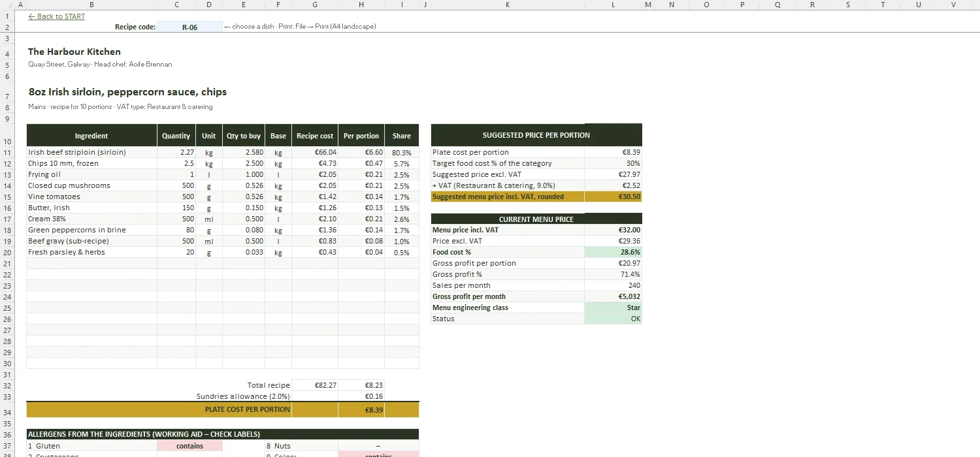980x457 pixels.
Task: Click the gold plate cost total €8.39
Action: pyautogui.click(x=361, y=409)
